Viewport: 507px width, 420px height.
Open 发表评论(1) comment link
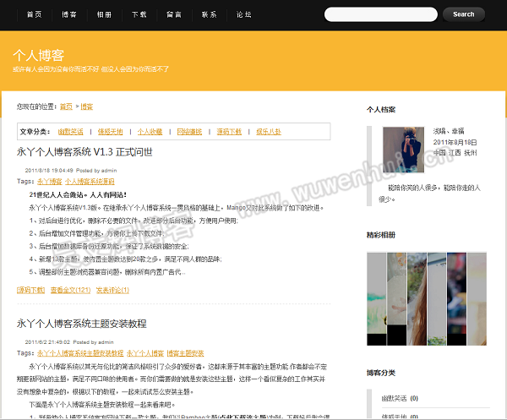pos(112,290)
